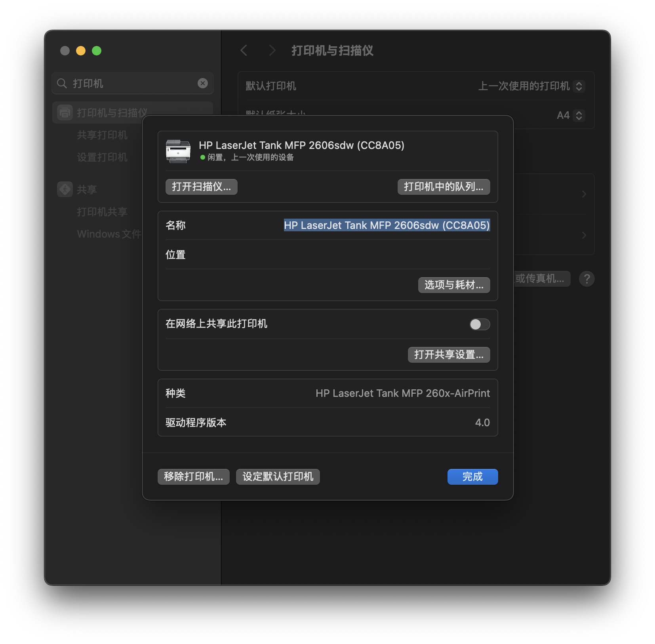This screenshot has width=655, height=644.
Task: Click the search magnifier icon
Action: tap(62, 83)
